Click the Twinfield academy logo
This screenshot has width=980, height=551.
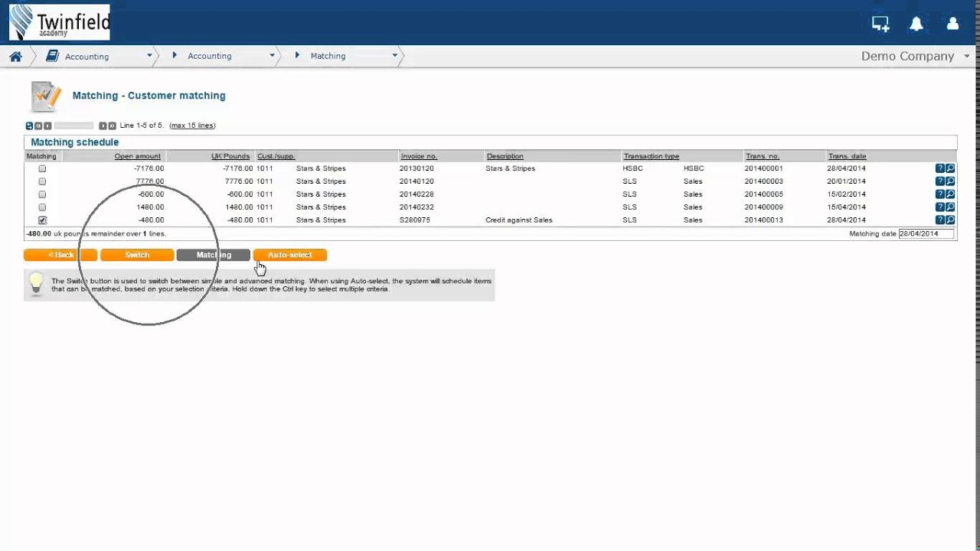pyautogui.click(x=60, y=22)
